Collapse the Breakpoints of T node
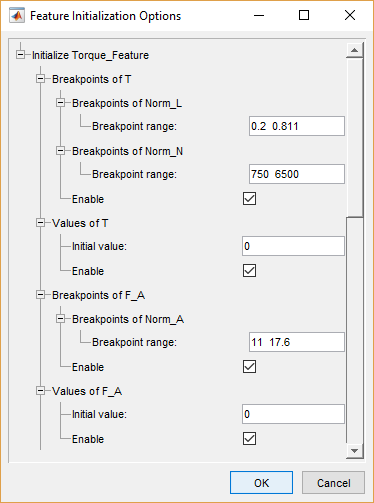374x503 pixels. 40,79
